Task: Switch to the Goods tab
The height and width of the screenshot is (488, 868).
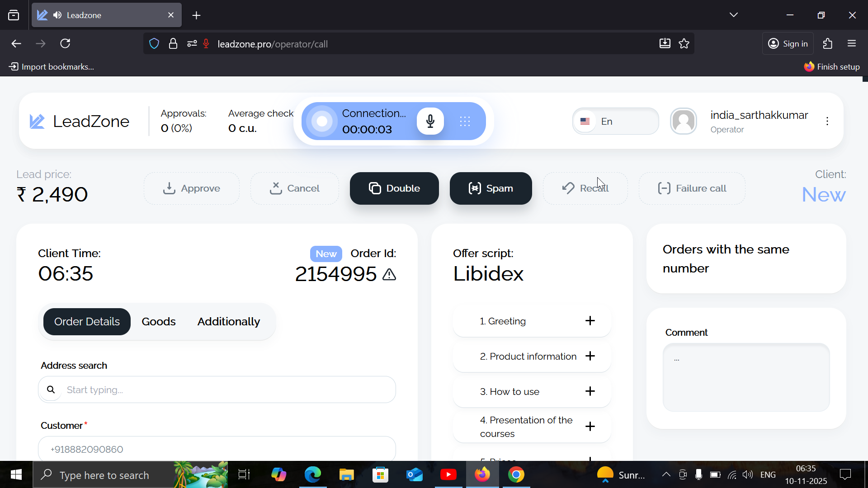Action: point(158,322)
